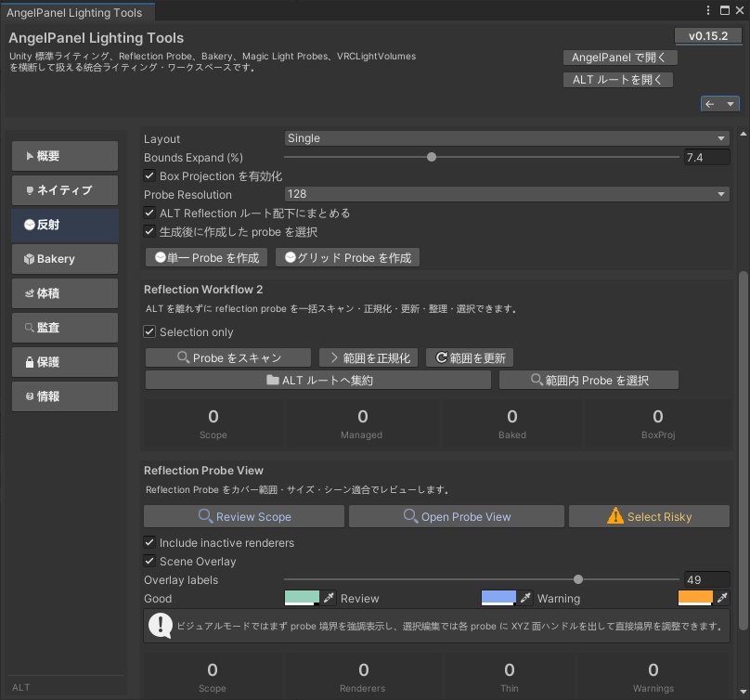Click the AngelPanel で開く button
Image resolution: width=750 pixels, height=700 pixels.
click(x=620, y=58)
